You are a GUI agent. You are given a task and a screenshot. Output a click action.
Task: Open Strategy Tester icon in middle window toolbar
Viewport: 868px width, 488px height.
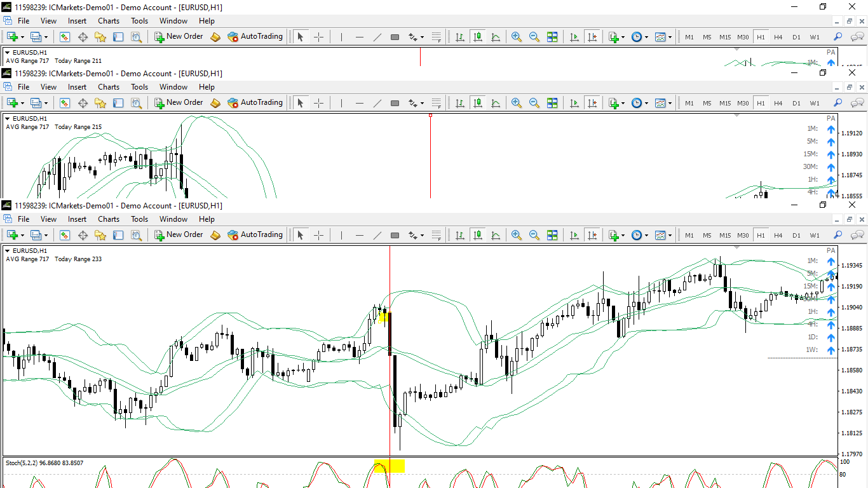coord(136,102)
